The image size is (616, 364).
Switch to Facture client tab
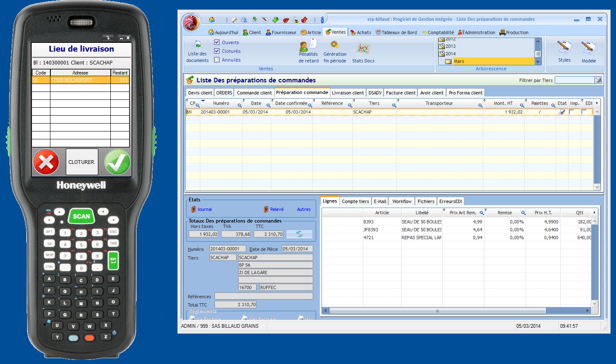point(400,93)
